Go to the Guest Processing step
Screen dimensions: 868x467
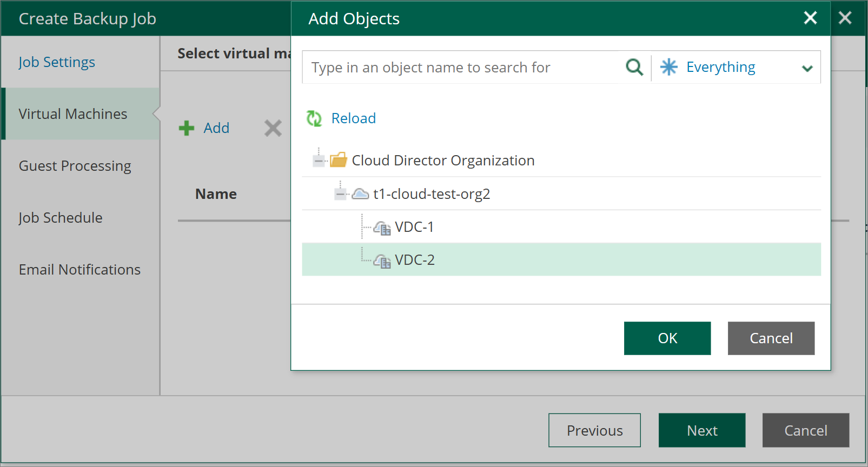tap(75, 166)
